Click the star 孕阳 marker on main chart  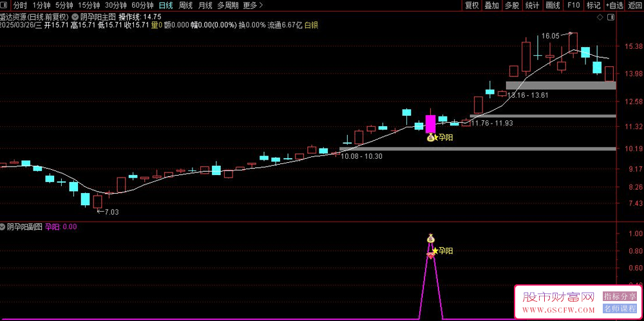tap(443, 138)
